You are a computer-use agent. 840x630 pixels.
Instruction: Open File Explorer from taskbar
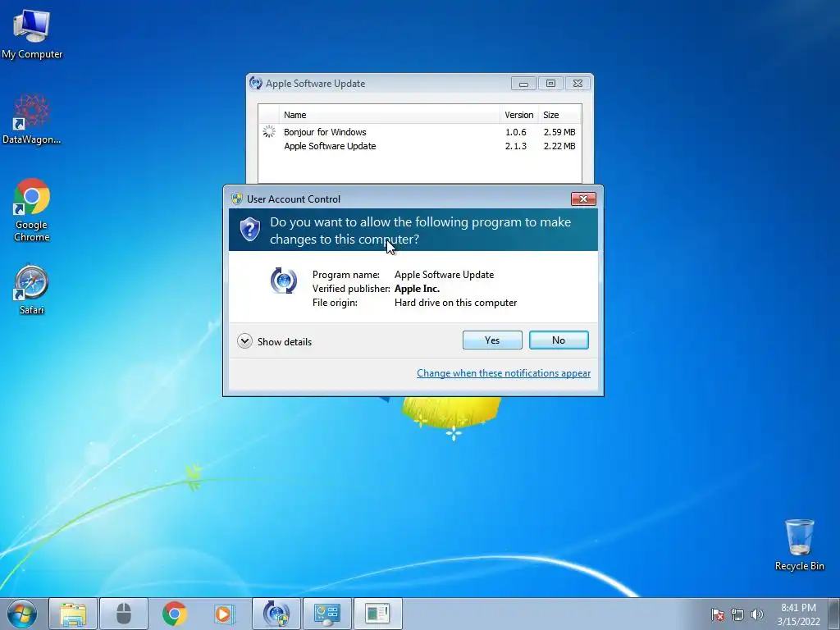pyautogui.click(x=73, y=614)
